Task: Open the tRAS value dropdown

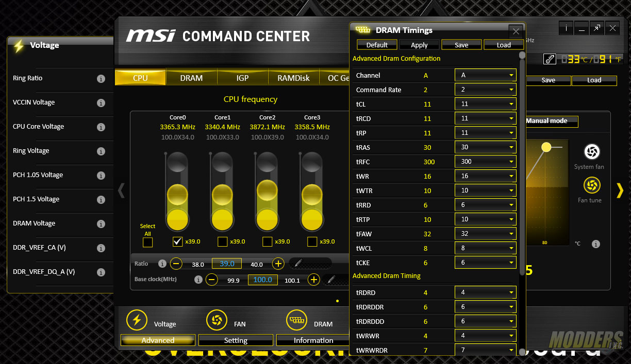Action: pos(485,147)
